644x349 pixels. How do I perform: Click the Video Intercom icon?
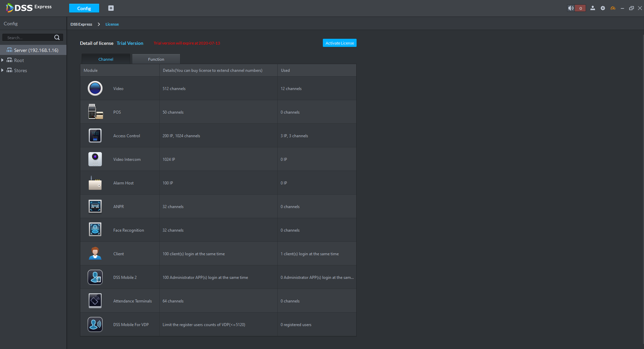pos(95,159)
